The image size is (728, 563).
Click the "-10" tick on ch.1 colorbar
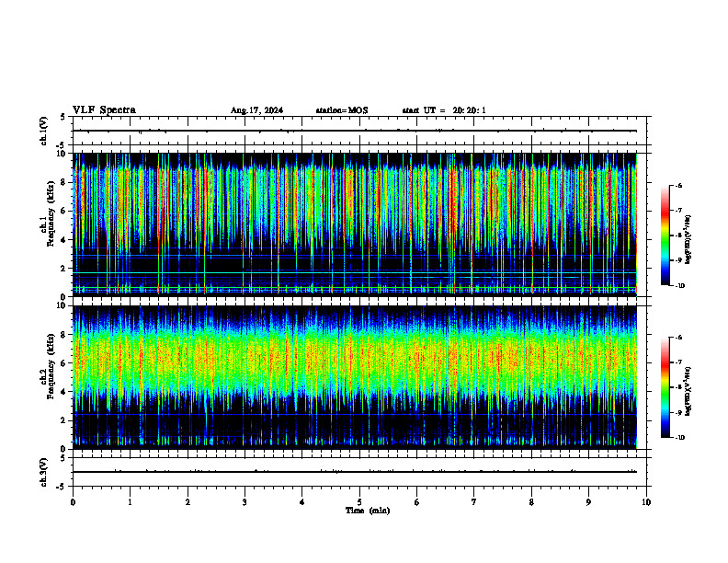point(679,286)
